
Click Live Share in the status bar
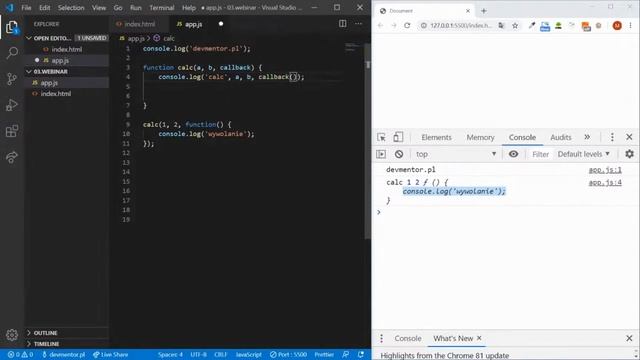pyautogui.click(x=110, y=354)
